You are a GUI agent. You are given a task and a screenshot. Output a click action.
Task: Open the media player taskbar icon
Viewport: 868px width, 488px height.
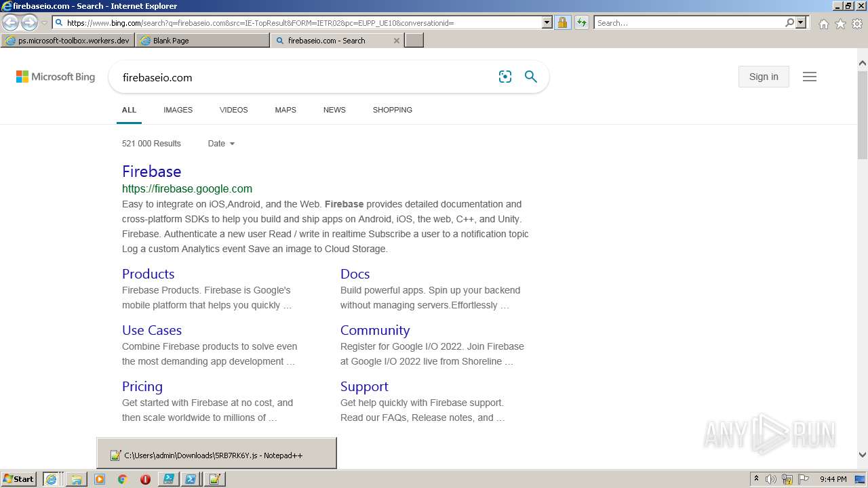pos(100,479)
